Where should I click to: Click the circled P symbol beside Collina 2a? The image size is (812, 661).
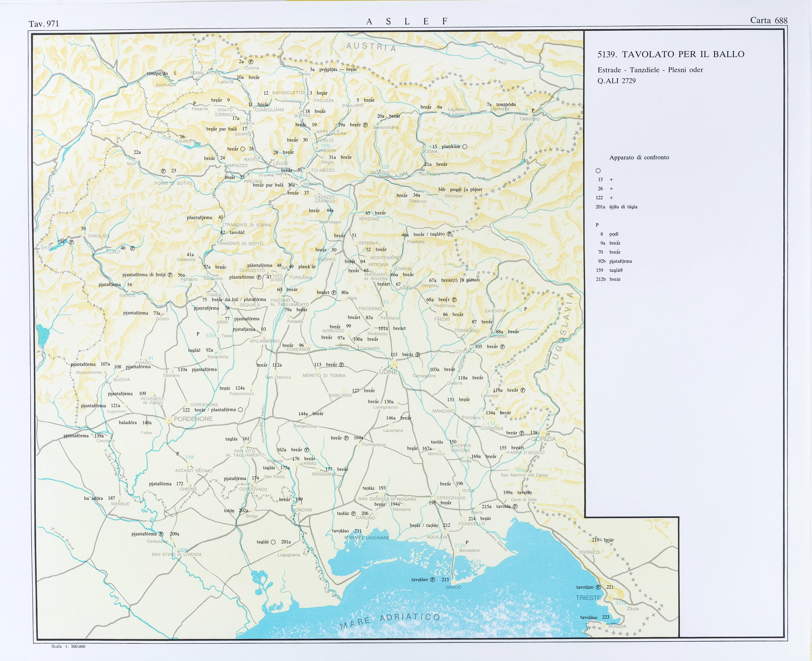[251, 62]
